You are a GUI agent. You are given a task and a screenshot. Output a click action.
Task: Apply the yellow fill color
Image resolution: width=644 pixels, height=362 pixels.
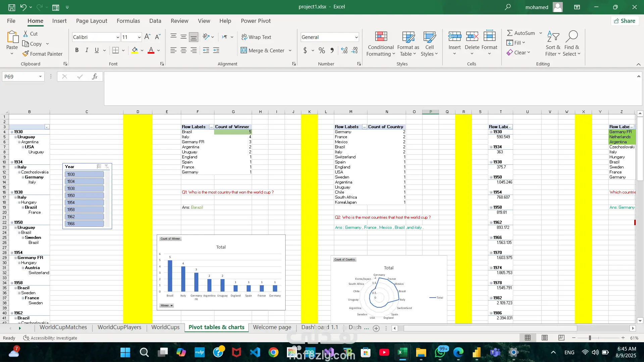135,50
